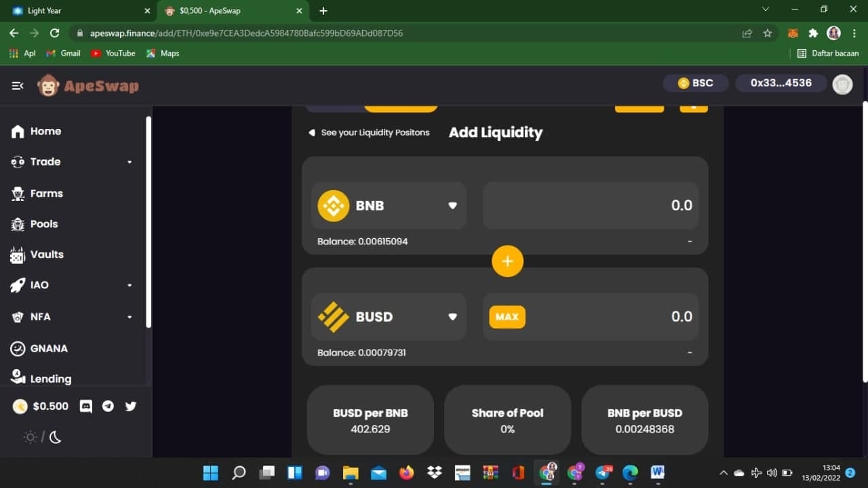Toggle the light/dark theme switch
868x488 pixels.
(x=43, y=437)
